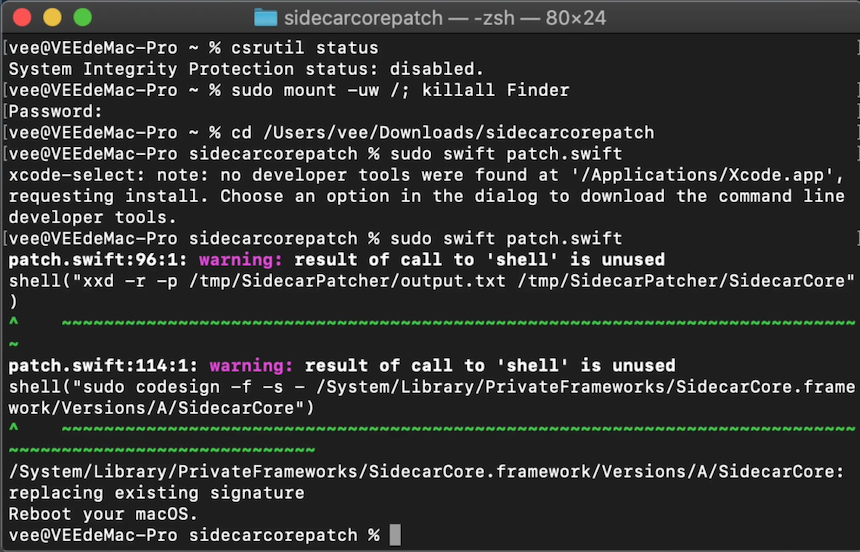The width and height of the screenshot is (860, 552).
Task: Click the sidecarcorepatch window title text
Action: coord(445,18)
